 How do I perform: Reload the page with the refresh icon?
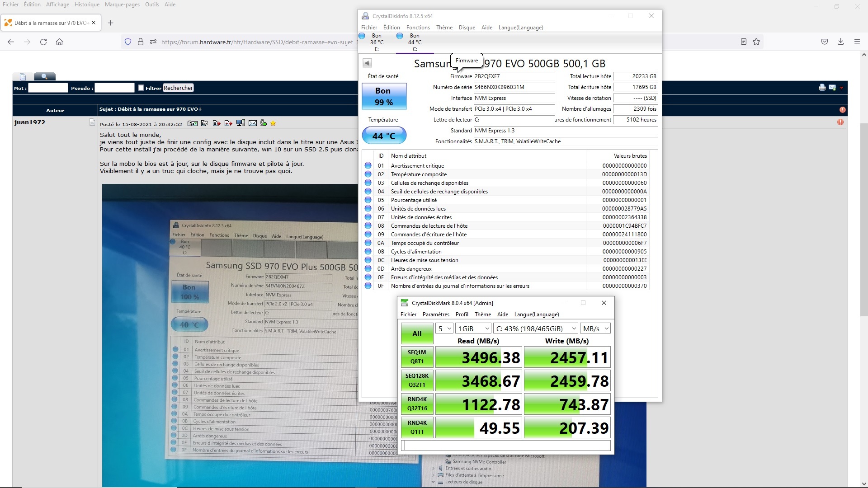point(43,42)
